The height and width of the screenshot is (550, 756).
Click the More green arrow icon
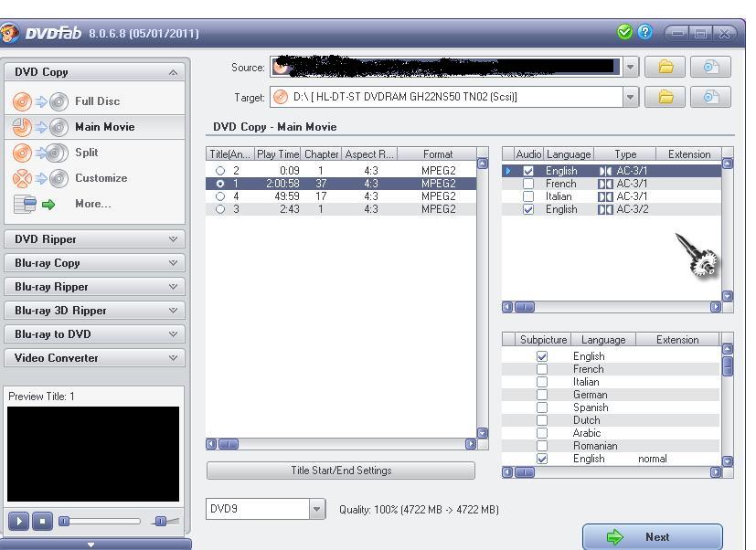[48, 205]
